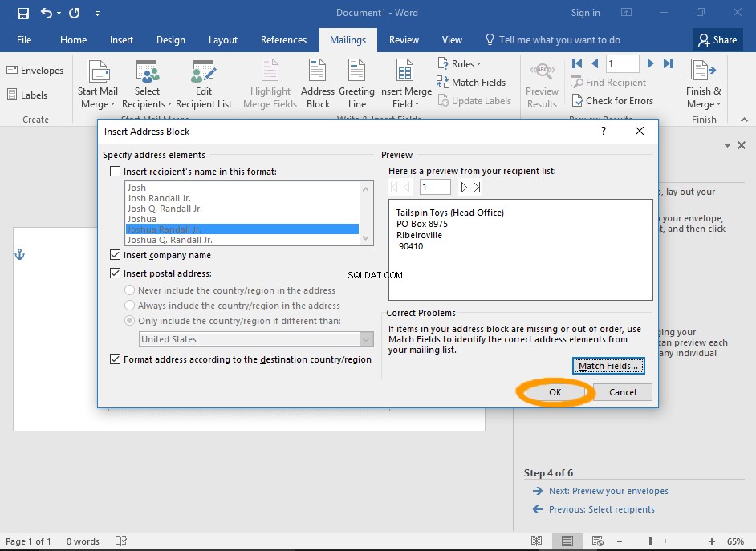The image size is (756, 551).
Task: Switch to Web Layout view in status bar
Action: pyautogui.click(x=597, y=541)
